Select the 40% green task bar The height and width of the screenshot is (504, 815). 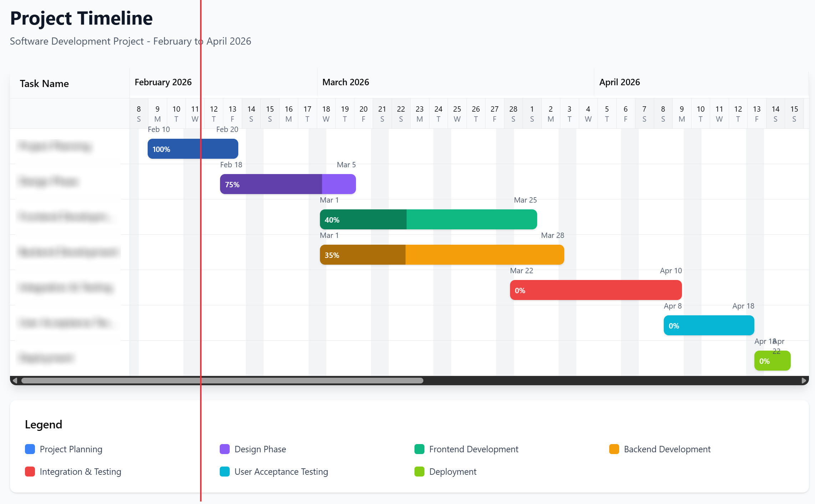coord(428,219)
